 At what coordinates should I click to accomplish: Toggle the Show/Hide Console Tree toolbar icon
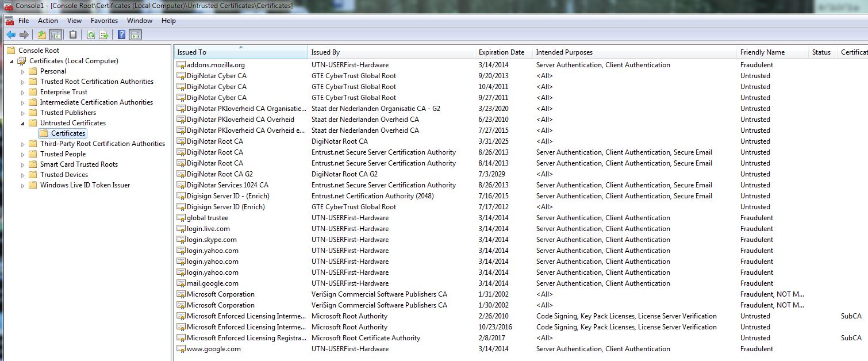point(56,35)
